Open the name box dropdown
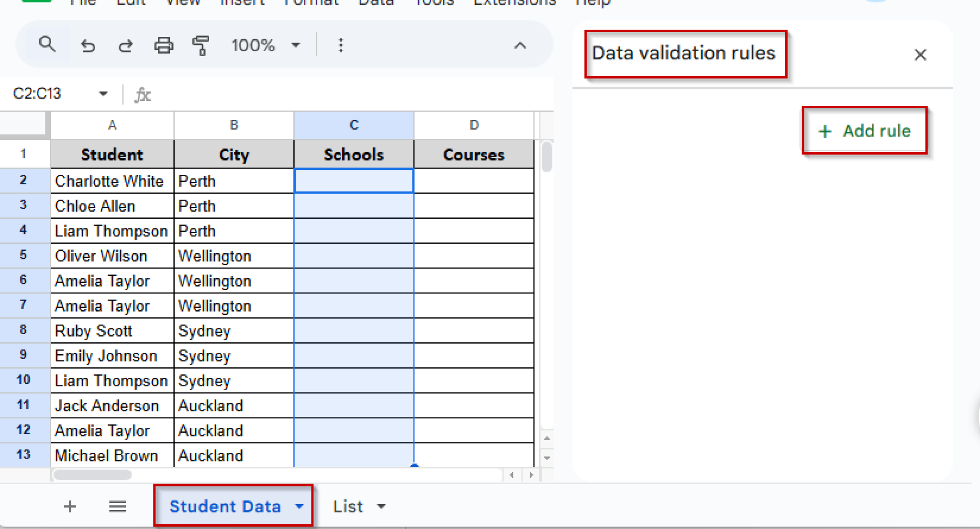Viewport: 980px width, 529px height. click(102, 93)
